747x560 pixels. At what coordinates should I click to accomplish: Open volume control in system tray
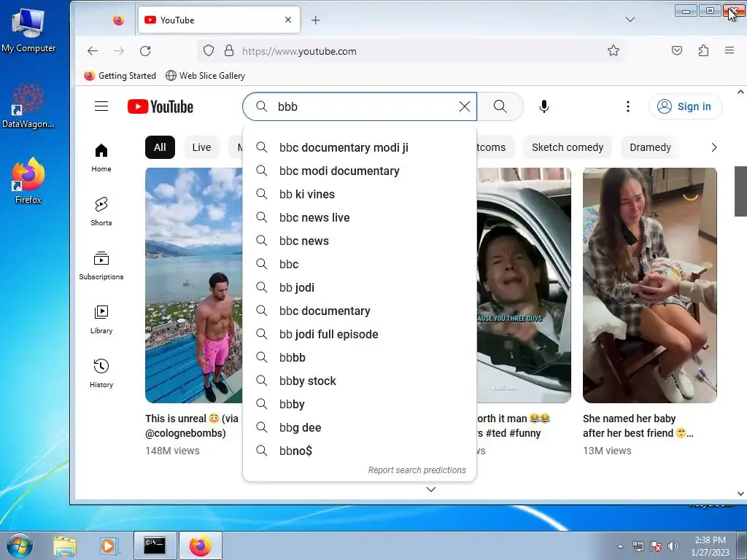tap(673, 547)
